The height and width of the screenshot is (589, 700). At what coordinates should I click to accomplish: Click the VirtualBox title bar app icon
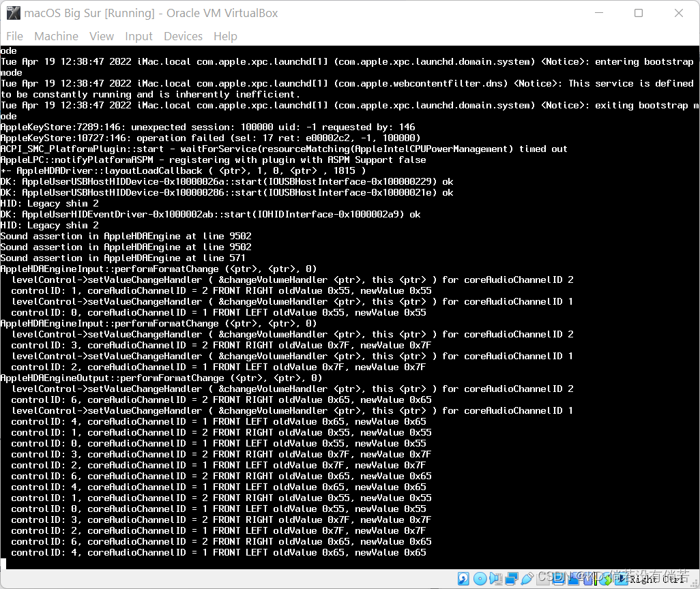click(14, 13)
